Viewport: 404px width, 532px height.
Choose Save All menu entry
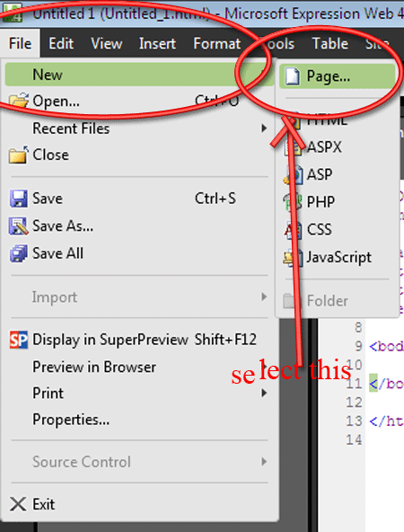tap(139, 253)
